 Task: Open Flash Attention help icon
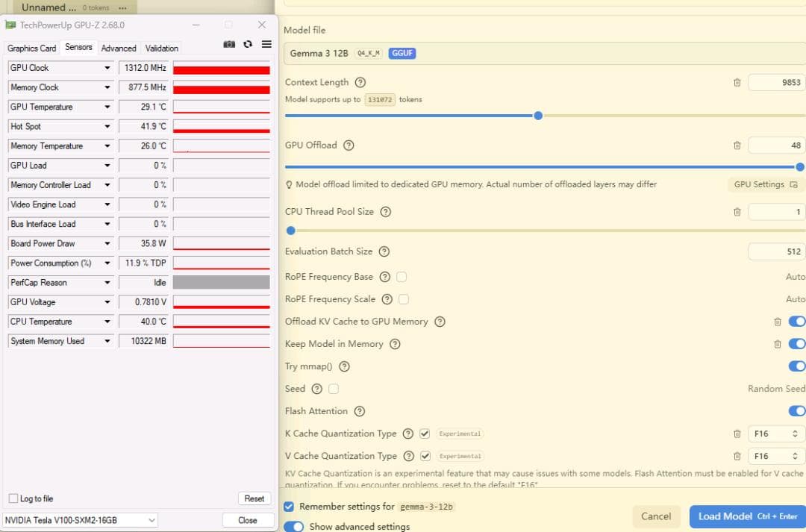pos(360,411)
